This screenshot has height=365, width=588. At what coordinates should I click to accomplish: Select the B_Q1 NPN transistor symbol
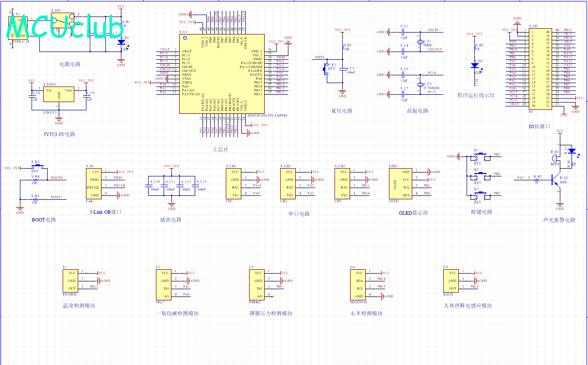point(556,180)
